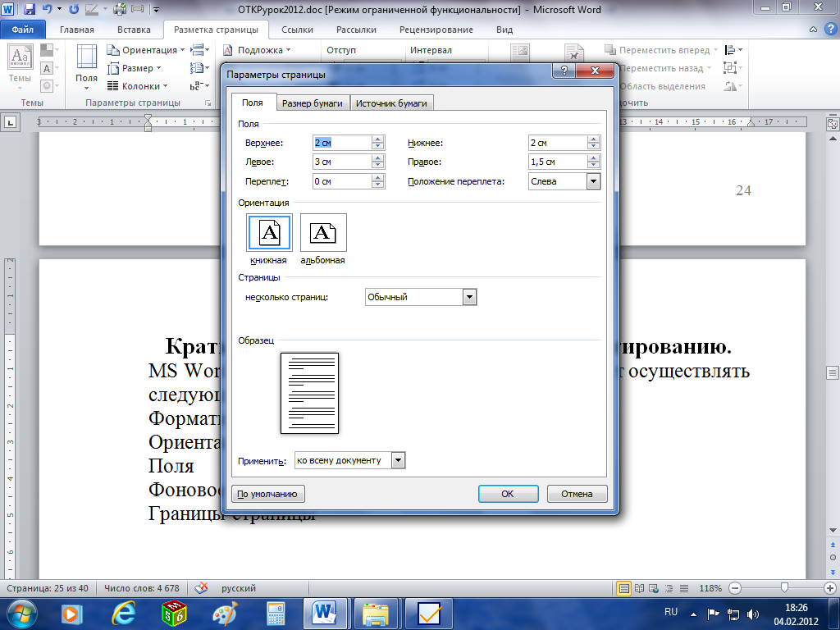Click the dialog help question mark button

[564, 71]
